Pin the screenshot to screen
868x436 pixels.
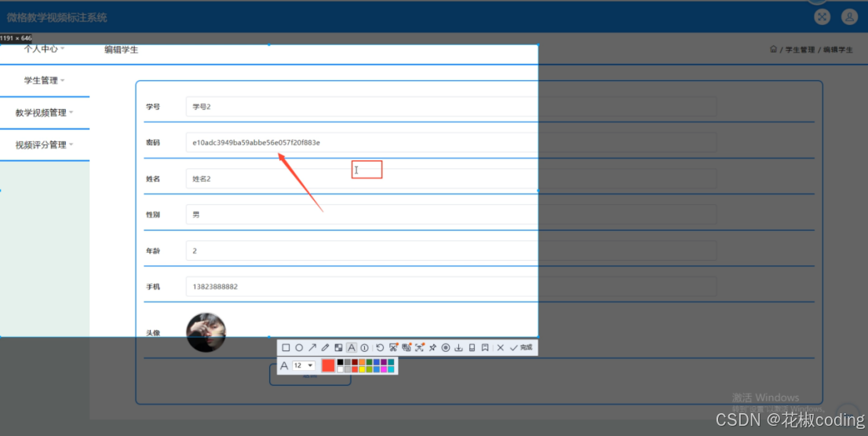(432, 347)
